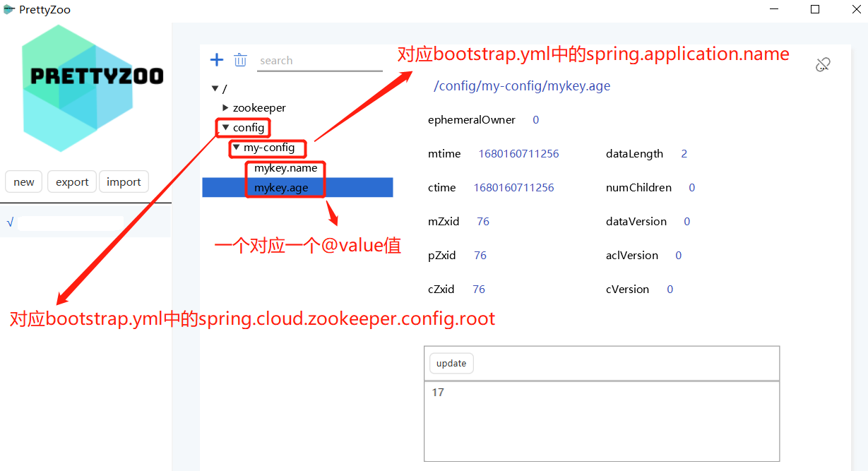The width and height of the screenshot is (868, 471).
Task: Select the highlighted mykey.age node
Action: click(x=281, y=188)
